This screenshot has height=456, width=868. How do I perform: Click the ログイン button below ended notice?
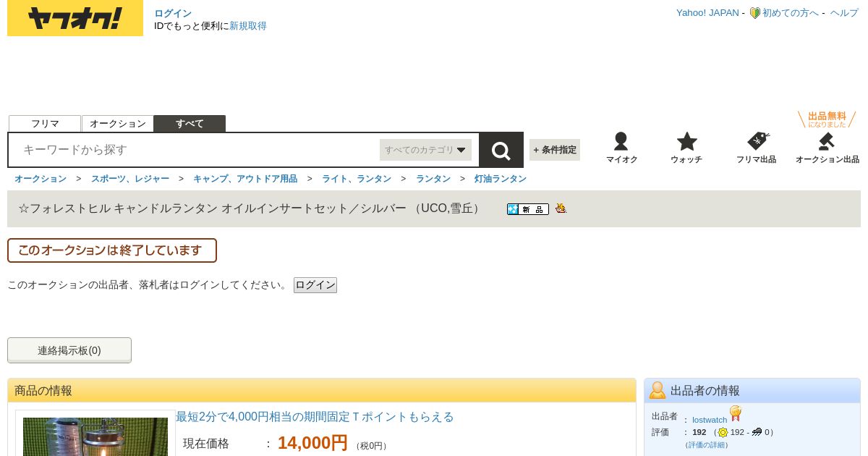[x=315, y=285]
